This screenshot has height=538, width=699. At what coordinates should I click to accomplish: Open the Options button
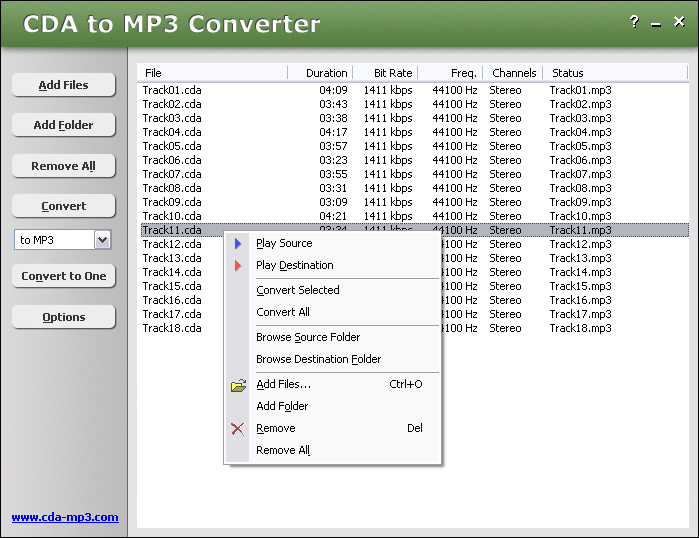63,317
